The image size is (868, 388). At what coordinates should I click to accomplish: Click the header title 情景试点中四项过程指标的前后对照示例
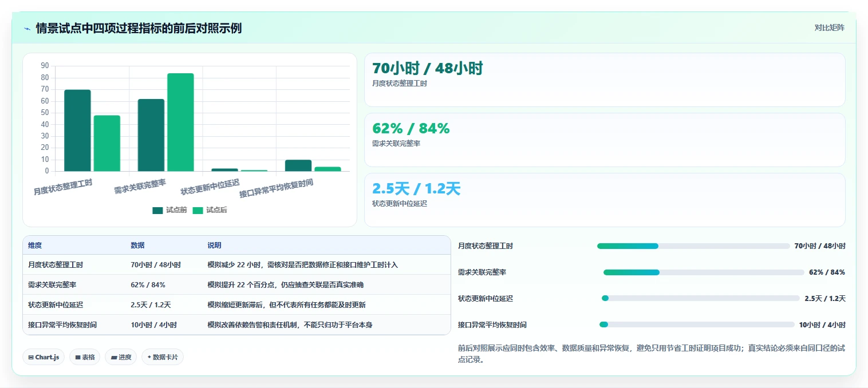[x=139, y=28]
